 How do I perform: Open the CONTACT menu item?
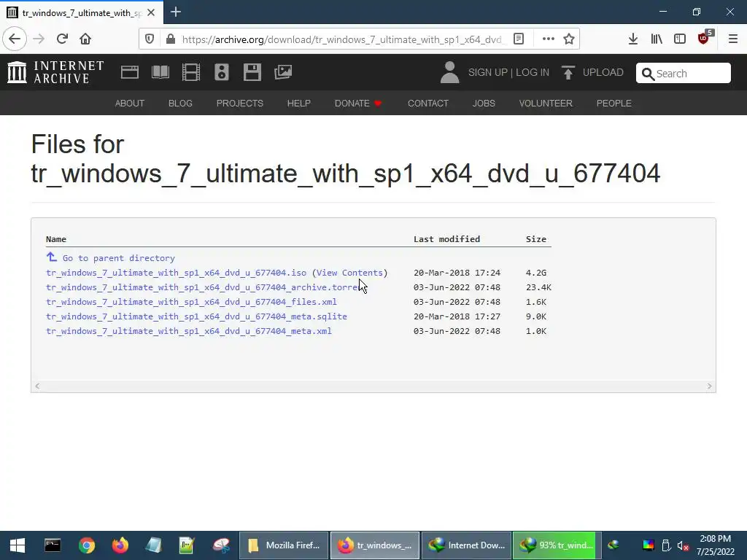pyautogui.click(x=427, y=104)
